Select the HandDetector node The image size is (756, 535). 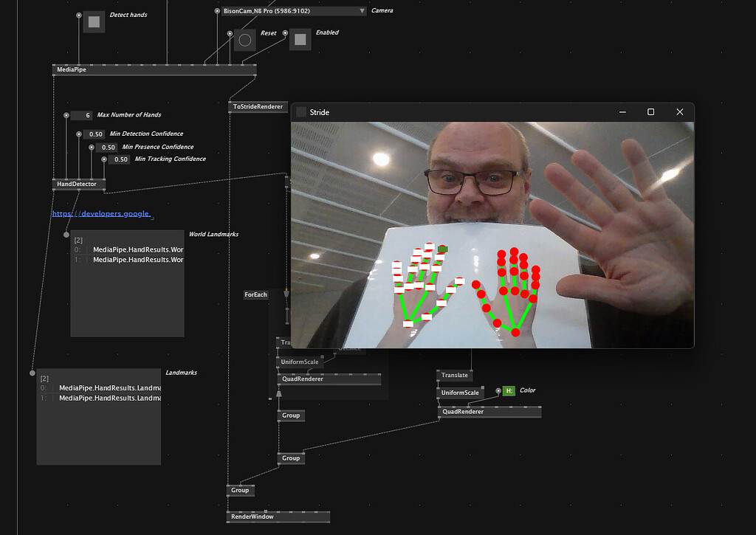(x=78, y=184)
